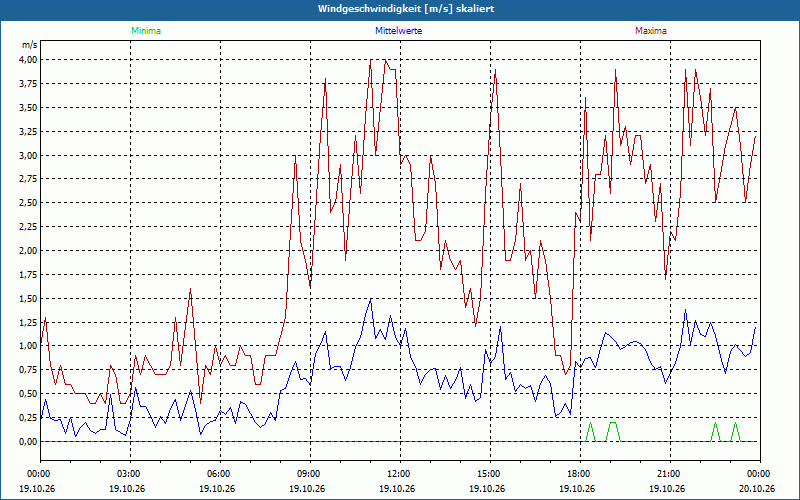The width and height of the screenshot is (800, 500).
Task: Click the 09:00 time axis label
Action: pos(310,474)
